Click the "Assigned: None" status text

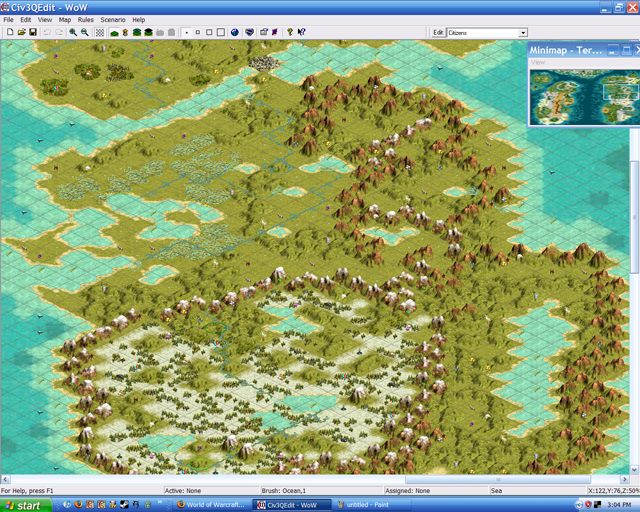(407, 491)
